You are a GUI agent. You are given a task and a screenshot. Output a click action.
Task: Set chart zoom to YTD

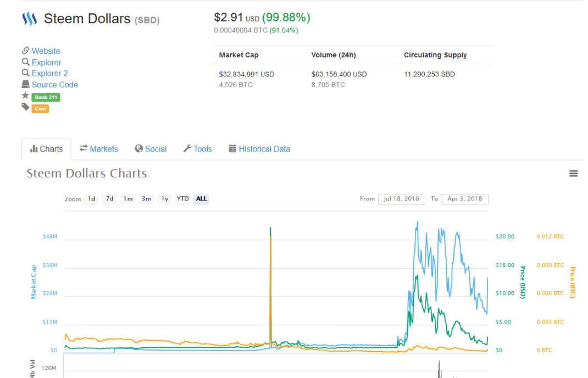coord(183,199)
